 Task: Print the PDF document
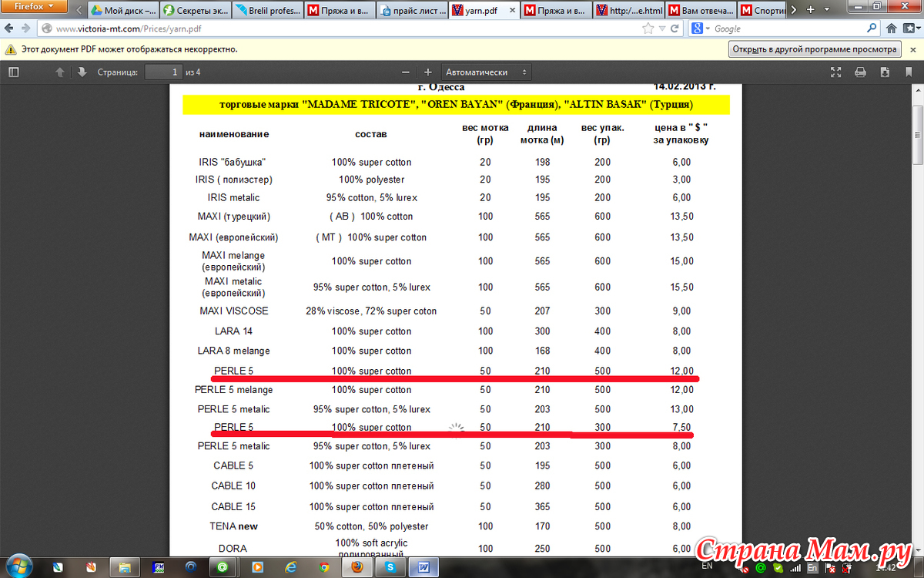point(861,72)
